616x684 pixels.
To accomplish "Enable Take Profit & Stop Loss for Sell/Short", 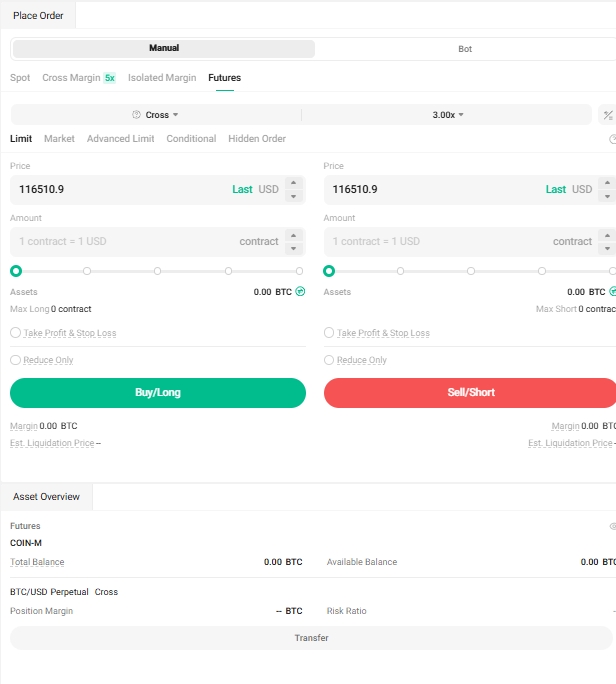I will tap(329, 333).
